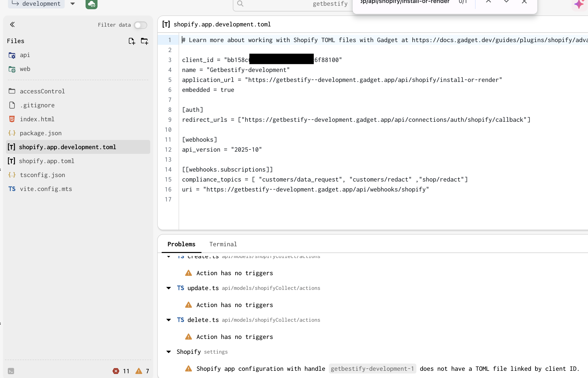Click the red error count icon
The image size is (588, 378).
(x=116, y=371)
